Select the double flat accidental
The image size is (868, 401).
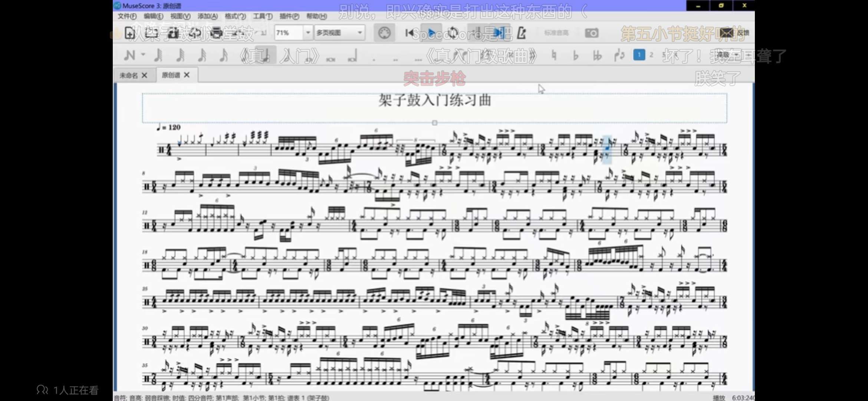(597, 55)
